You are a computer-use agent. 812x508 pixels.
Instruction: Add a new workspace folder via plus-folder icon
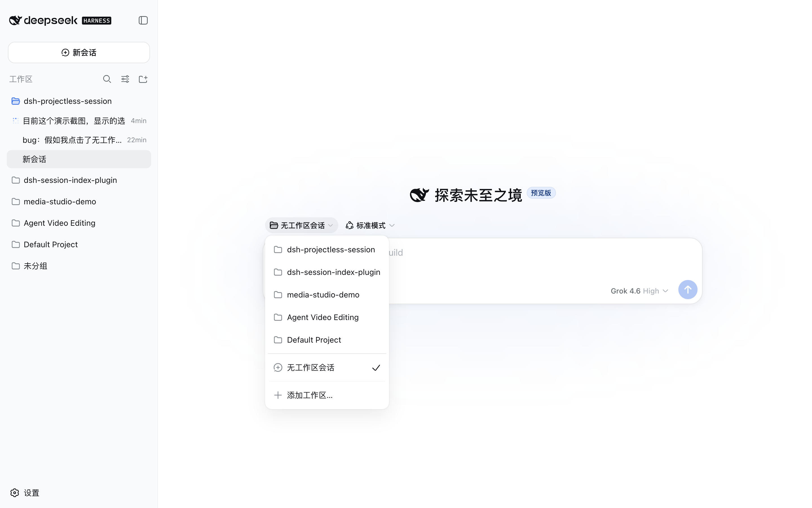click(143, 79)
